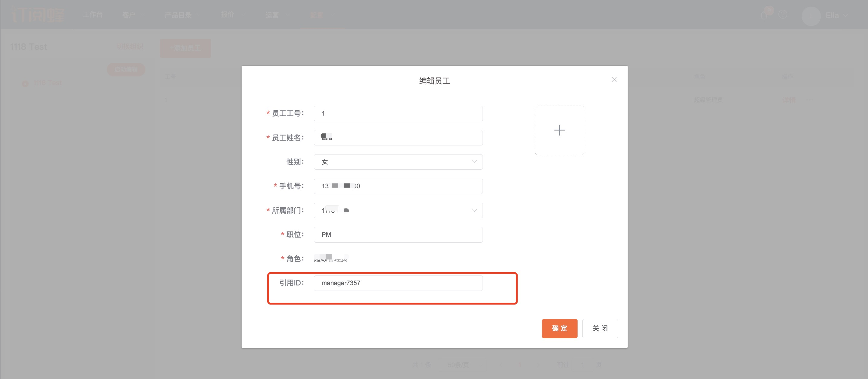868x379 pixels.
Task: Open the 报价 menu
Action: (x=227, y=15)
